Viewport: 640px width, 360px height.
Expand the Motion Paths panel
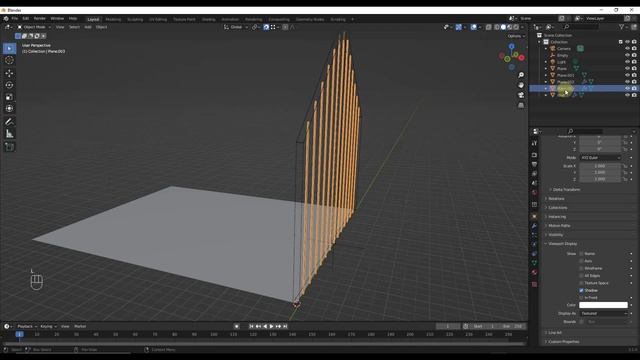559,226
